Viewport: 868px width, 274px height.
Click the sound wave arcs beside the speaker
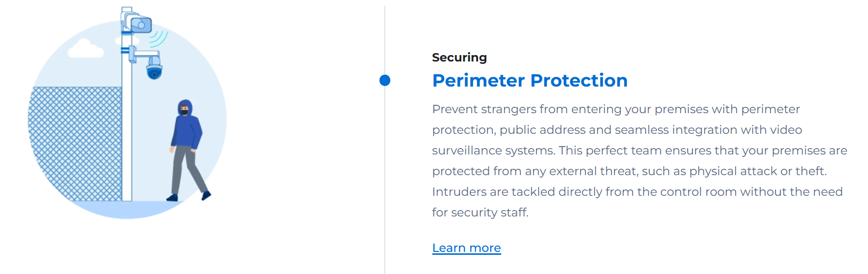coord(159,38)
